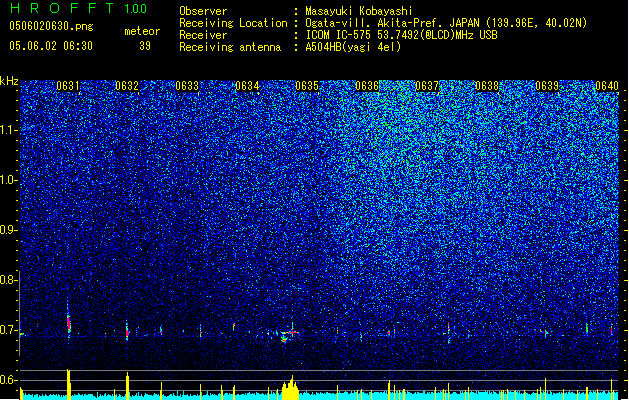The height and width of the screenshot is (400, 629).
Task: Click the 0636 time marker
Action: (x=367, y=86)
